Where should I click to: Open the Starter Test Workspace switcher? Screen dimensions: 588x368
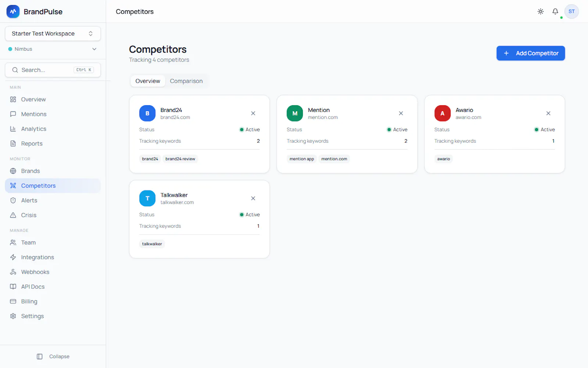click(53, 33)
